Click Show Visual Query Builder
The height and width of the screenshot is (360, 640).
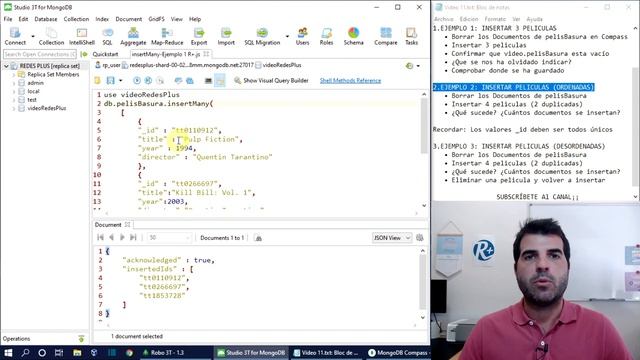pos(271,80)
